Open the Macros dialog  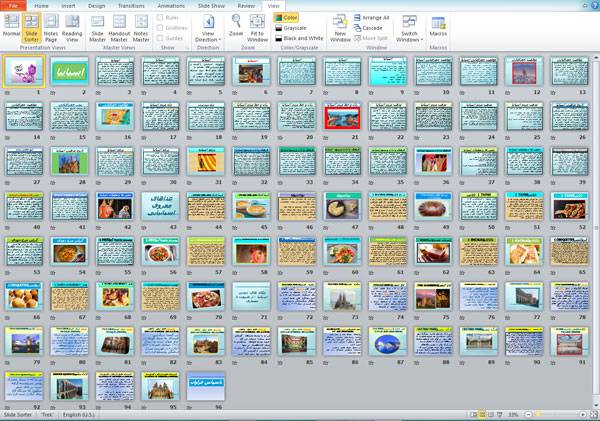438,26
